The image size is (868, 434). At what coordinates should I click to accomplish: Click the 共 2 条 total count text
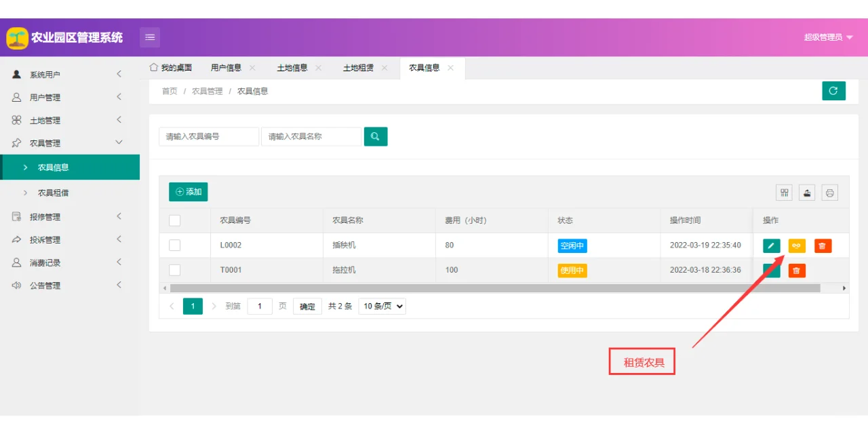(x=340, y=307)
